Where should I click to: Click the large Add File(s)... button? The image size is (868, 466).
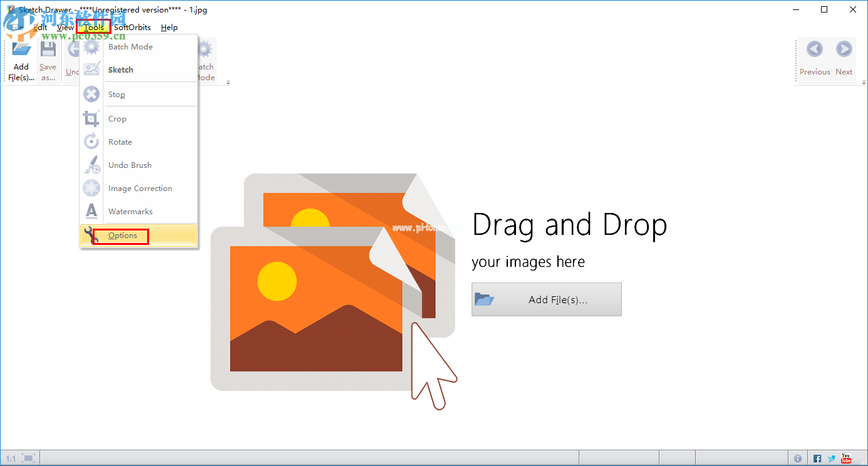[x=546, y=299]
